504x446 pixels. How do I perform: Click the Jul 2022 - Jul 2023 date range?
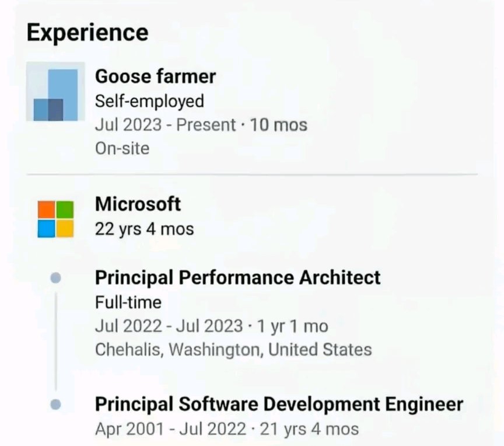pyautogui.click(x=169, y=326)
